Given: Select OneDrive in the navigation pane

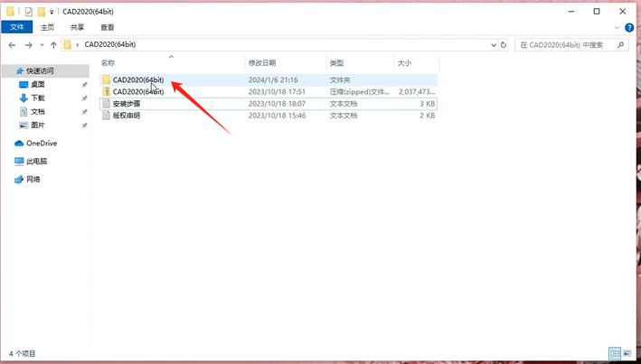Looking at the screenshot, I should coord(42,144).
